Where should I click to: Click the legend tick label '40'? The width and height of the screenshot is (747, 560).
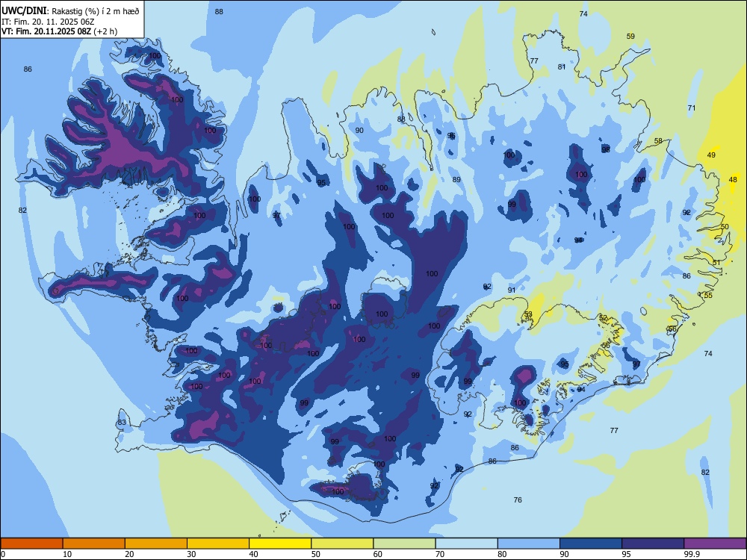pos(253,554)
